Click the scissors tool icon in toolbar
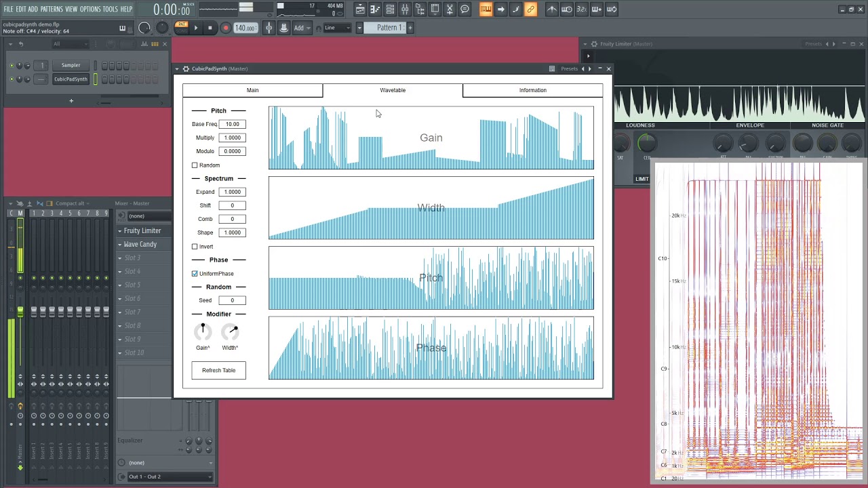This screenshot has height=488, width=868. (x=450, y=9)
